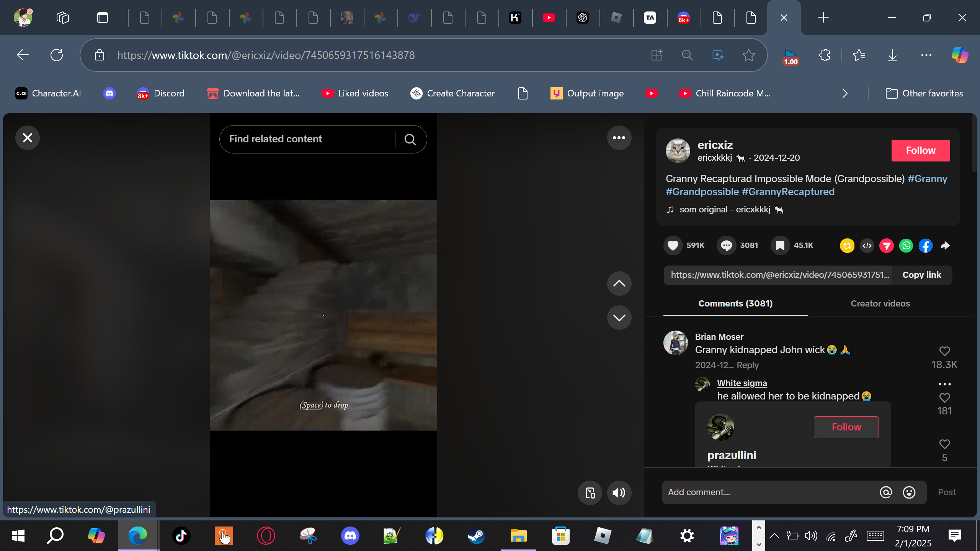Go to previous video with up chevron
Image resolution: width=980 pixels, height=551 pixels.
click(619, 283)
